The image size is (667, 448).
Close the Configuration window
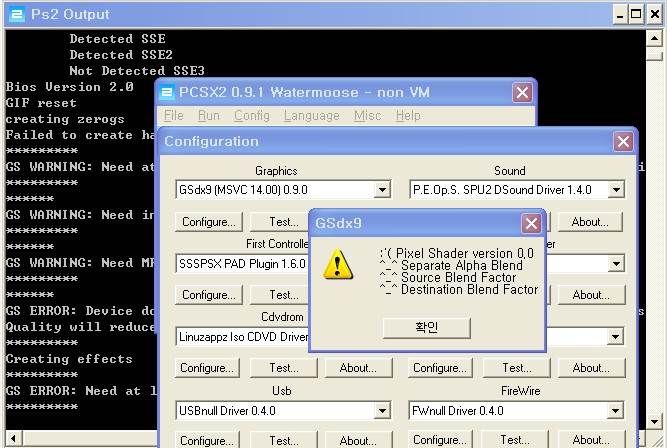(623, 142)
